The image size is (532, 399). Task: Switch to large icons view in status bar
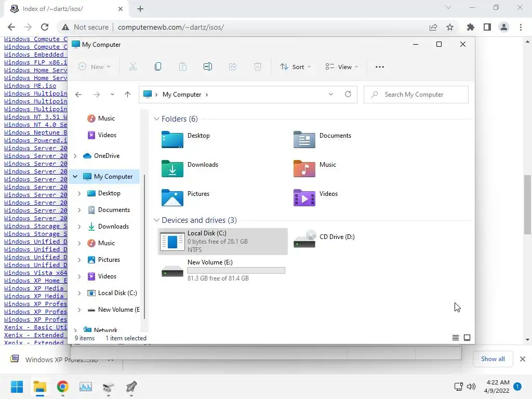(x=467, y=338)
